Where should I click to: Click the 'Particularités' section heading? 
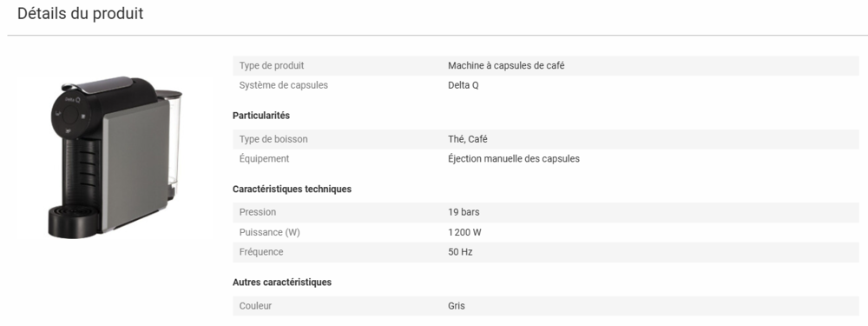pyautogui.click(x=261, y=116)
